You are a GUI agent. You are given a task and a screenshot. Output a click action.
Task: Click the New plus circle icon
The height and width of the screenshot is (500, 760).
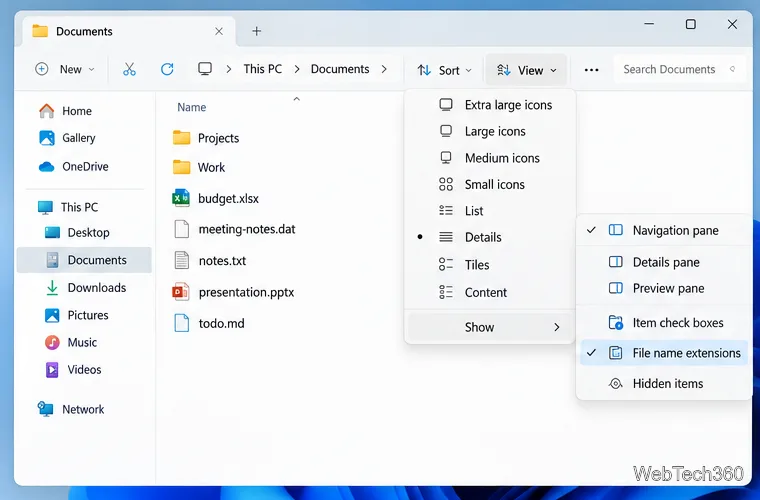point(42,69)
